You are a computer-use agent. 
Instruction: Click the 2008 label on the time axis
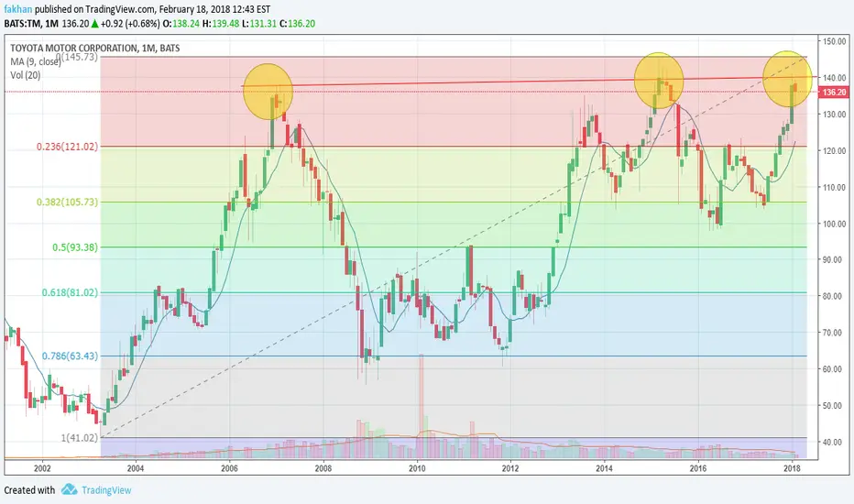(323, 468)
